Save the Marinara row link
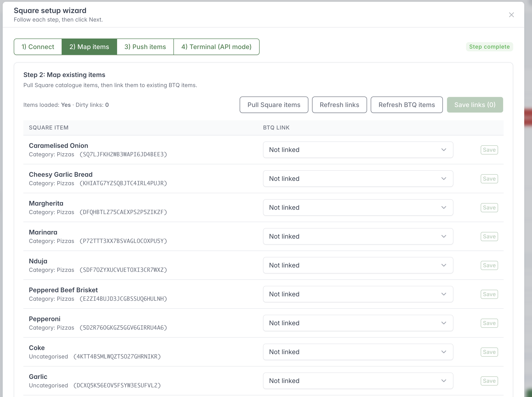The width and height of the screenshot is (532, 397). click(x=489, y=237)
